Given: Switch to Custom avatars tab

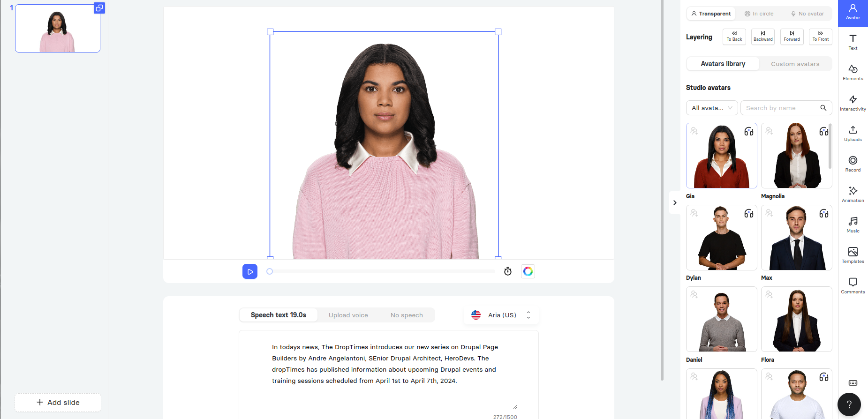Looking at the screenshot, I should (x=795, y=64).
